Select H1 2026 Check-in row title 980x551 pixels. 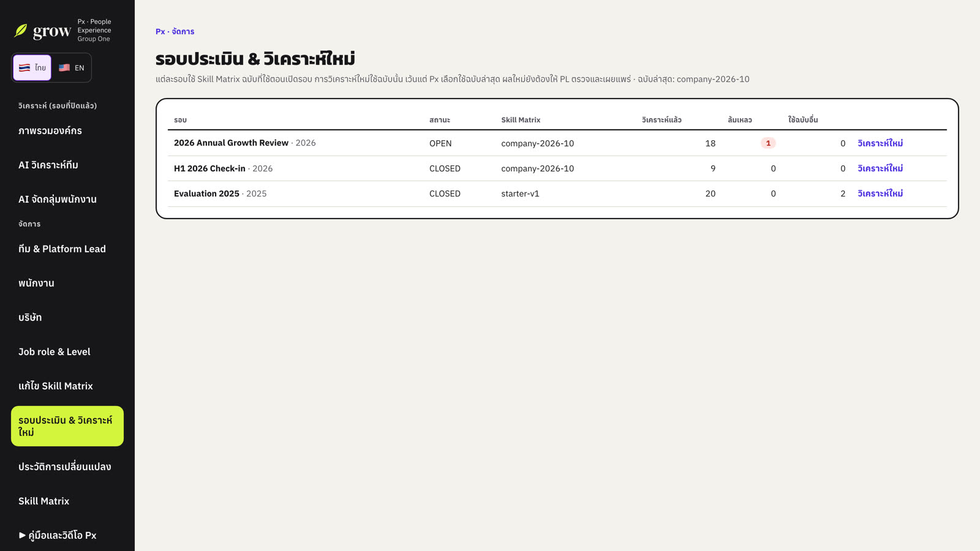click(x=209, y=168)
